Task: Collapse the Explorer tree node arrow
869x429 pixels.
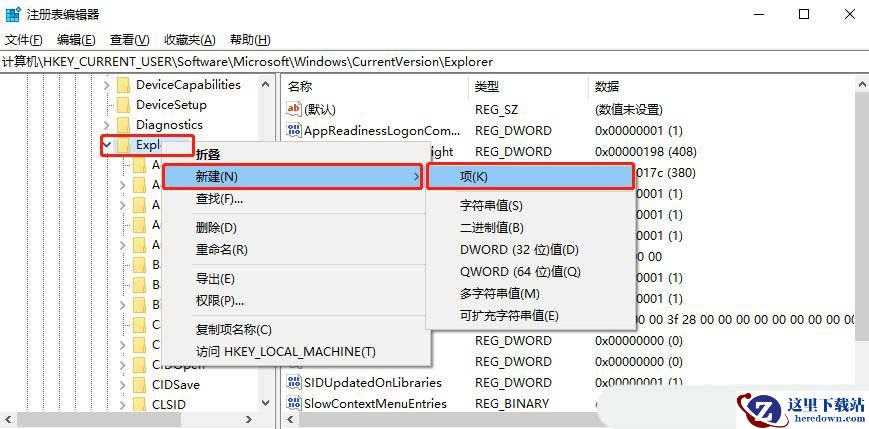Action: (x=107, y=145)
